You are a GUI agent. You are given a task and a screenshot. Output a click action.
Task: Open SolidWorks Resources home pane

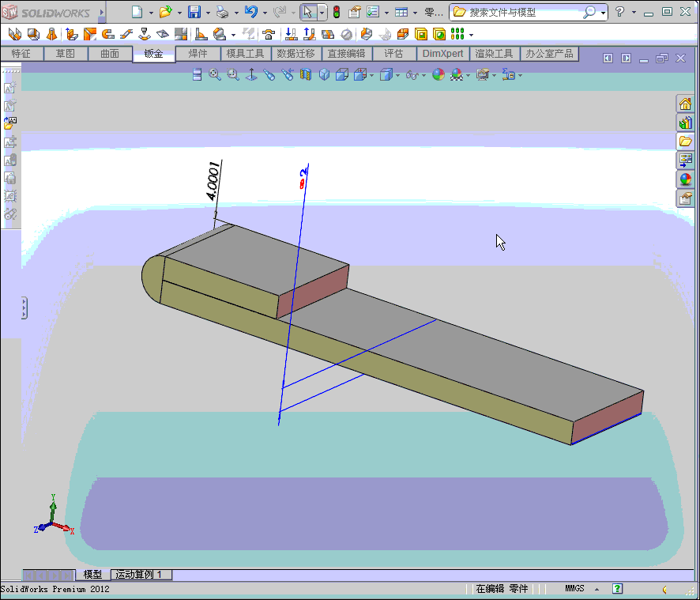685,104
